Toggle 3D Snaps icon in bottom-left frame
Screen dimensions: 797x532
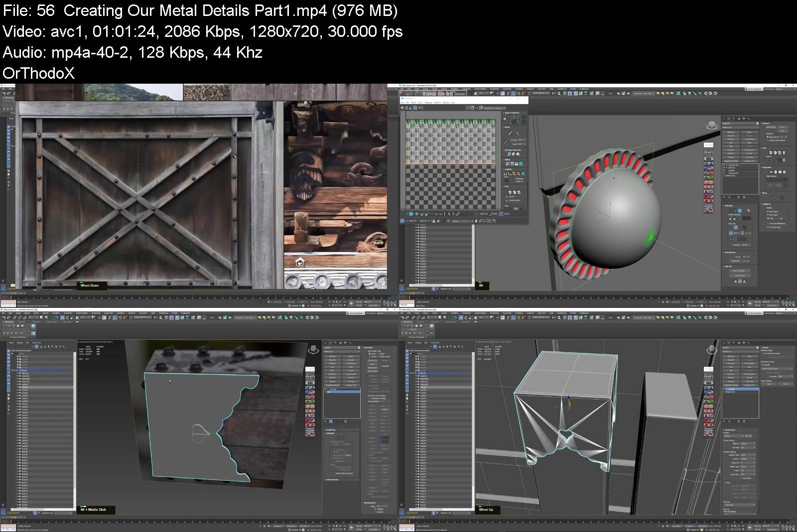coord(109,317)
